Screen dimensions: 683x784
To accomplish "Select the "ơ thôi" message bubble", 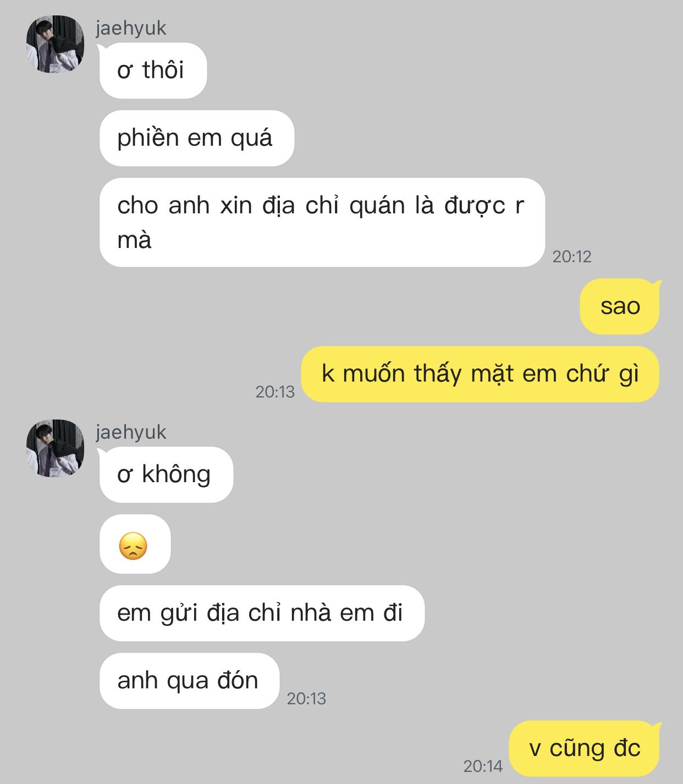I will (153, 70).
